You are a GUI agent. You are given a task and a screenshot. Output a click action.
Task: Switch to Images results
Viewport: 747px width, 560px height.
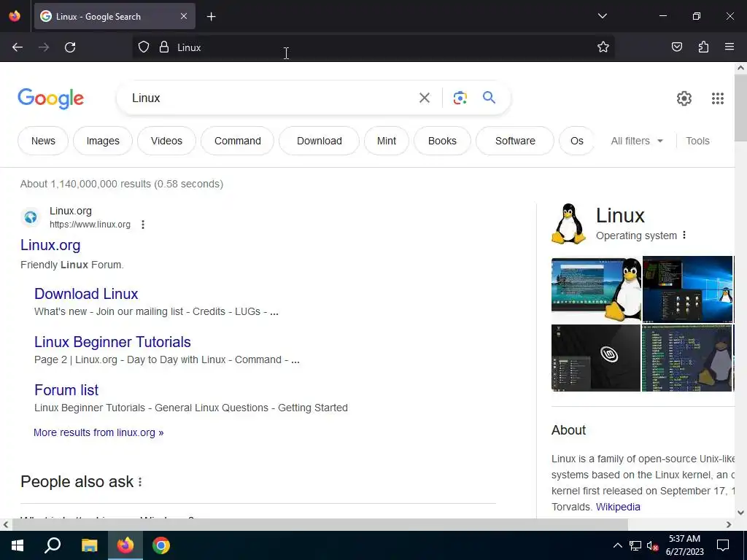click(x=103, y=141)
